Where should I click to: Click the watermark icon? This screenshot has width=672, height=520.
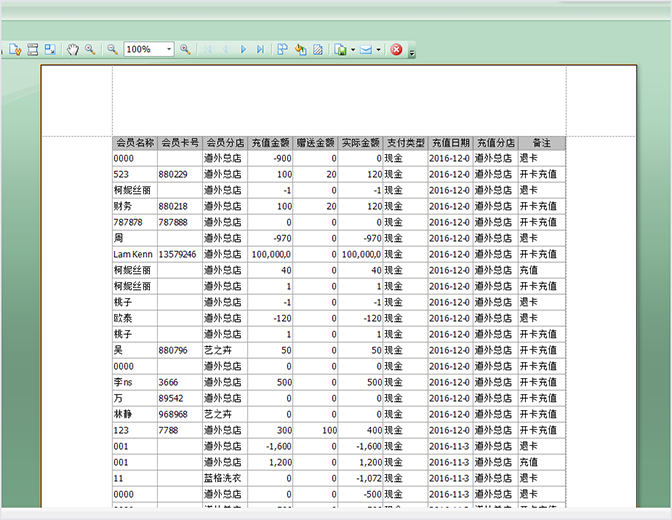(318, 49)
